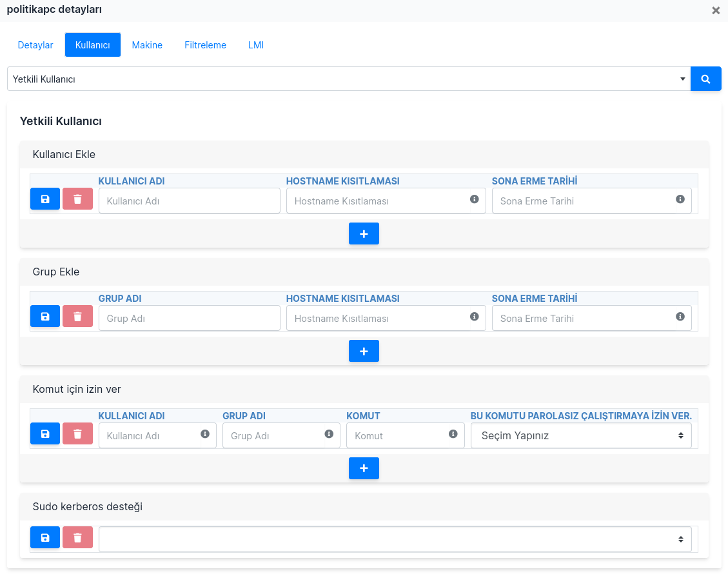The width and height of the screenshot is (728, 576).
Task: Save the Sudo kerberos desteği setting
Action: 45,537
